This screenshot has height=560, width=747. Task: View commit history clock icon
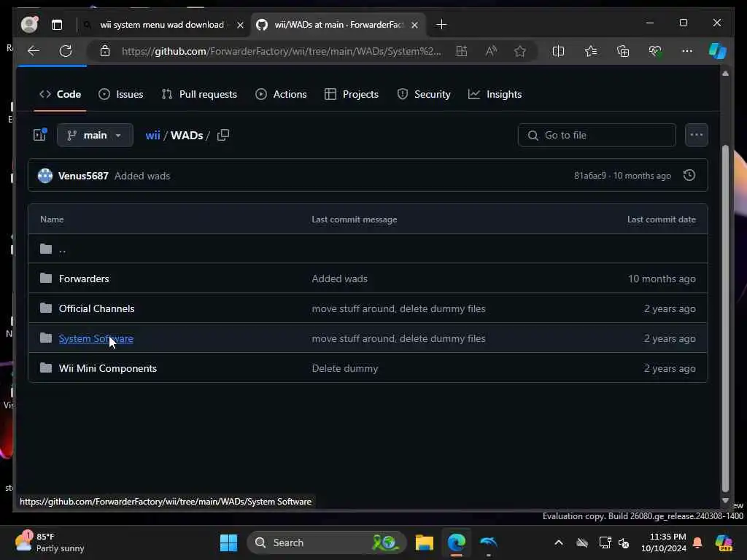point(689,175)
